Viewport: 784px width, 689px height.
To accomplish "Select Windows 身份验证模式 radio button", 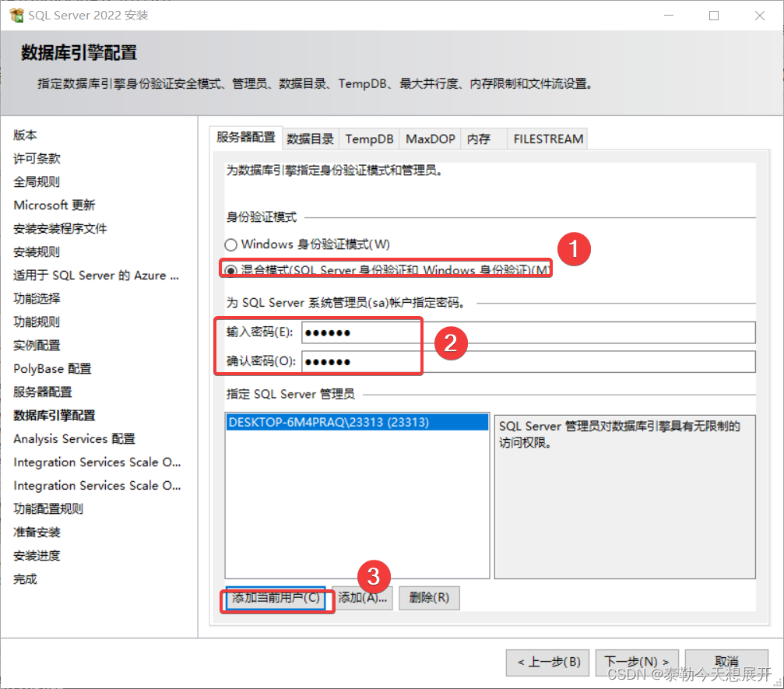I will coord(230,244).
